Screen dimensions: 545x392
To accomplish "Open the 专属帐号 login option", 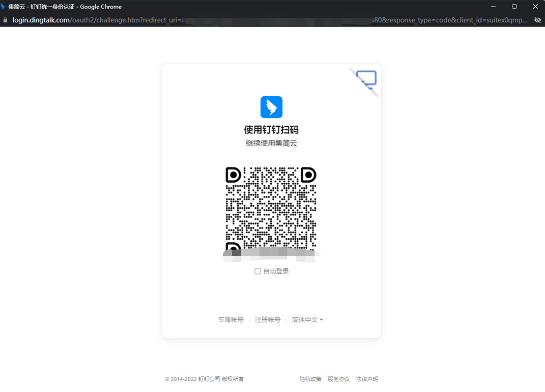I will (x=231, y=320).
